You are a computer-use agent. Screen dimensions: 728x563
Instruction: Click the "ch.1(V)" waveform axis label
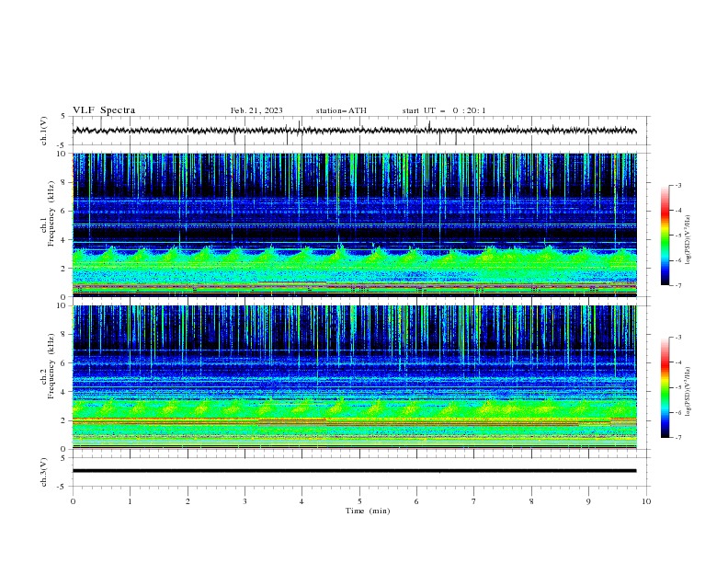(44, 131)
